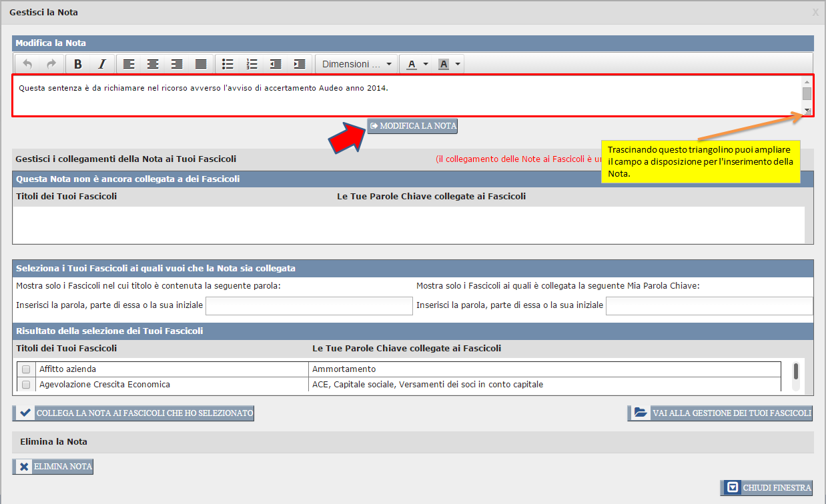Expand the text color dropdown arrow
Screen dimensions: 826x504
(426, 64)
